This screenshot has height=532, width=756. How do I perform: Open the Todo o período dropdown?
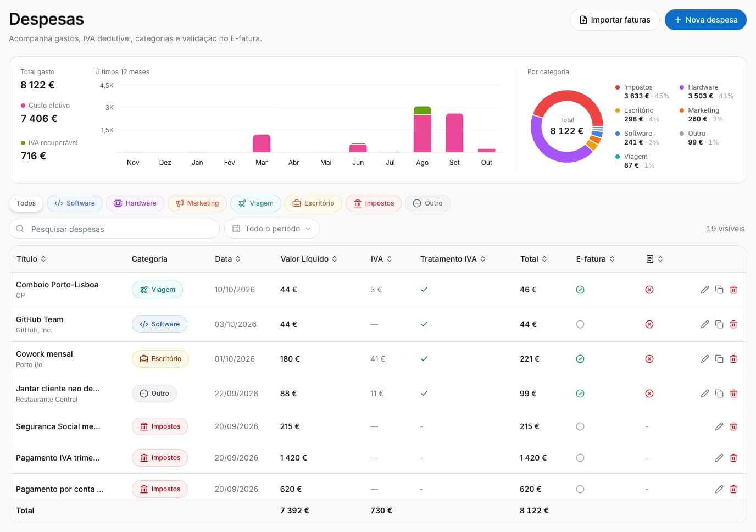pos(272,229)
